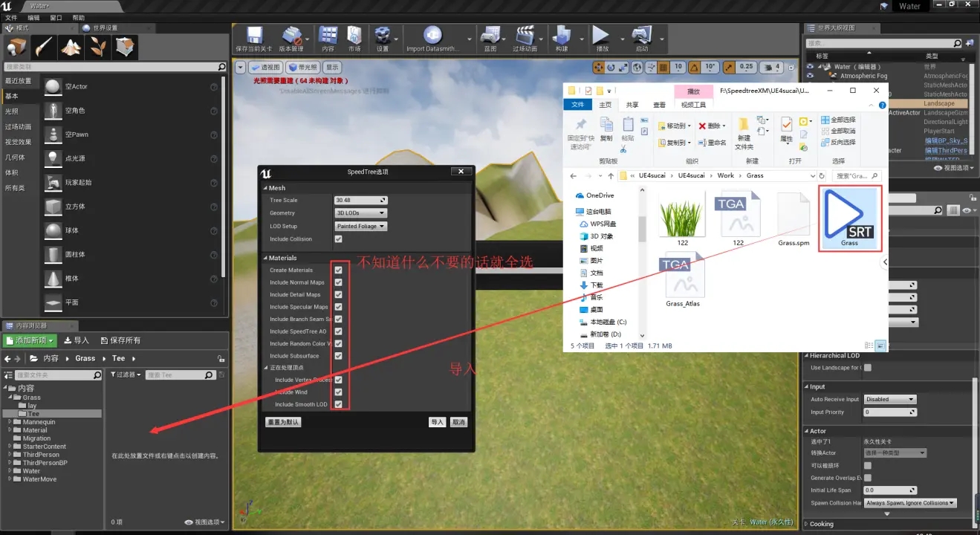Open the Auto Receive Input dropdown
This screenshot has height=535, width=980.
pyautogui.click(x=890, y=399)
